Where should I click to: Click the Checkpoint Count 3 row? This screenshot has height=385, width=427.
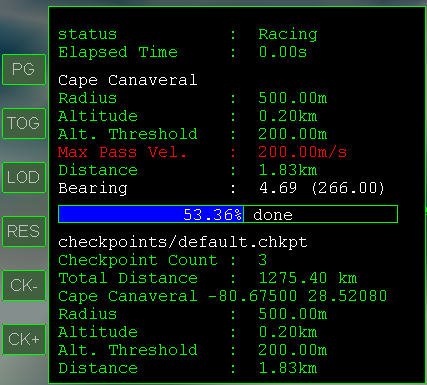163,260
